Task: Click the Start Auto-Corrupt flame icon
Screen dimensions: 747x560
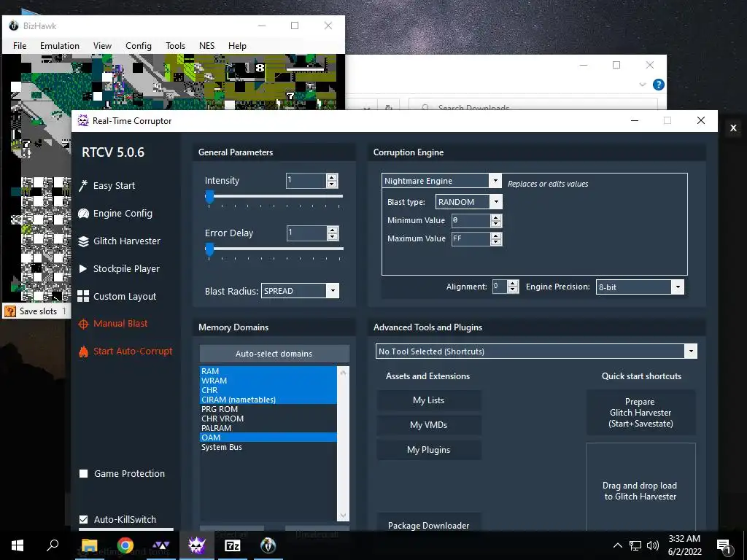Action: point(83,351)
